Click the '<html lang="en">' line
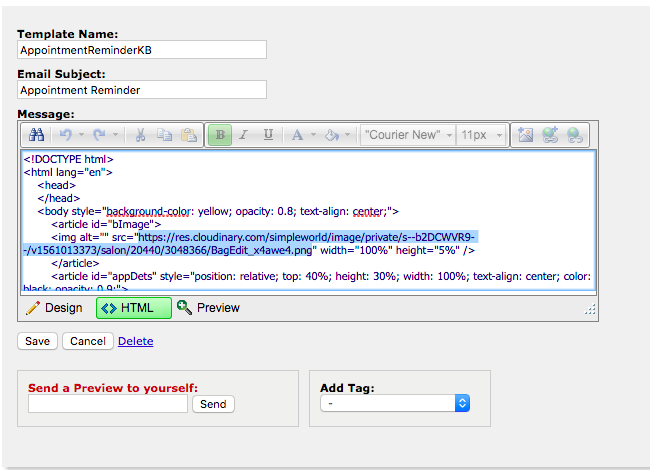The height and width of the screenshot is (470, 650). [68, 172]
